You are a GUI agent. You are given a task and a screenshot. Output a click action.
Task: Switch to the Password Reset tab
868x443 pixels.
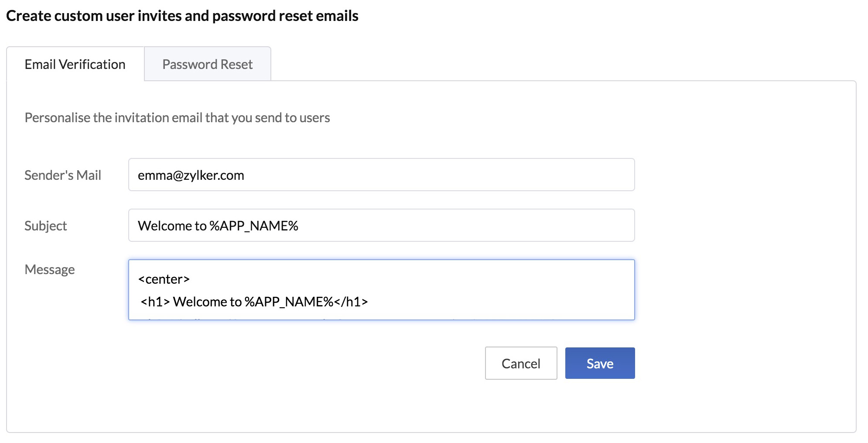coord(207,65)
